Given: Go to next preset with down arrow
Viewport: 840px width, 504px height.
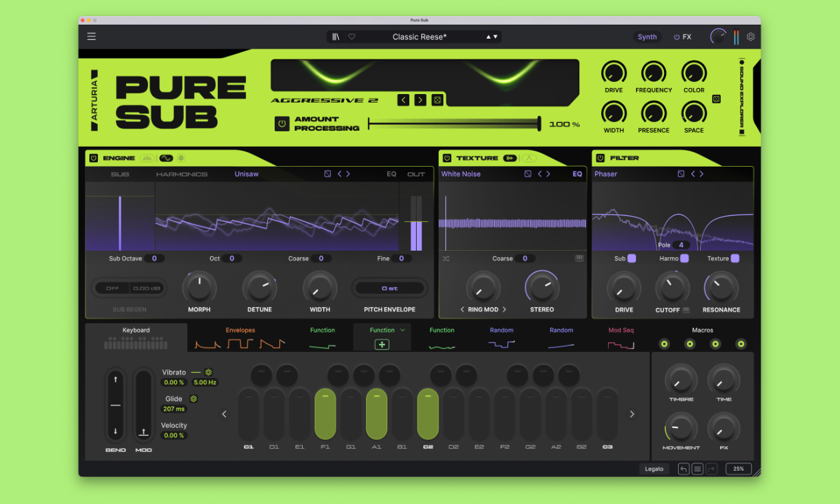Looking at the screenshot, I should (495, 37).
